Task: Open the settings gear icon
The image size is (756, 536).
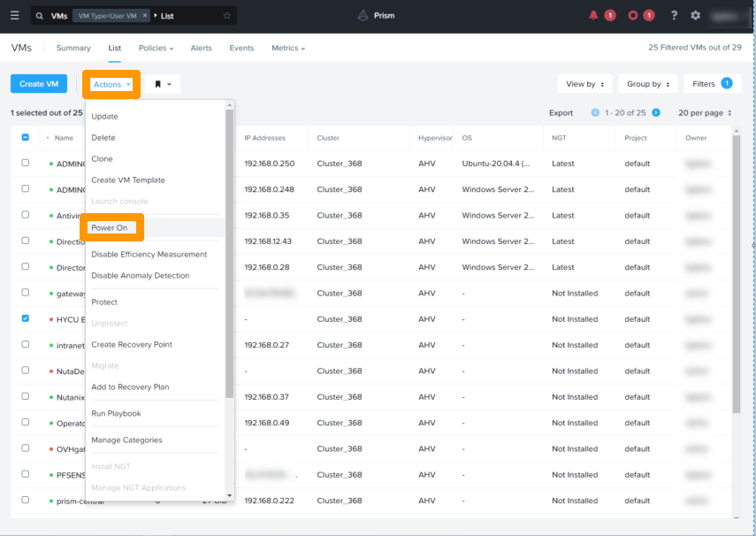Action: click(x=695, y=15)
